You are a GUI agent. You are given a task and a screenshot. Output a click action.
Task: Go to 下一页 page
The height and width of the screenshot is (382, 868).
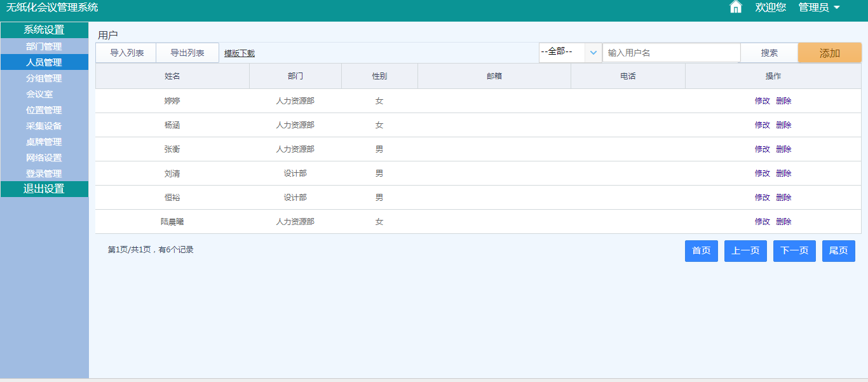pos(794,251)
